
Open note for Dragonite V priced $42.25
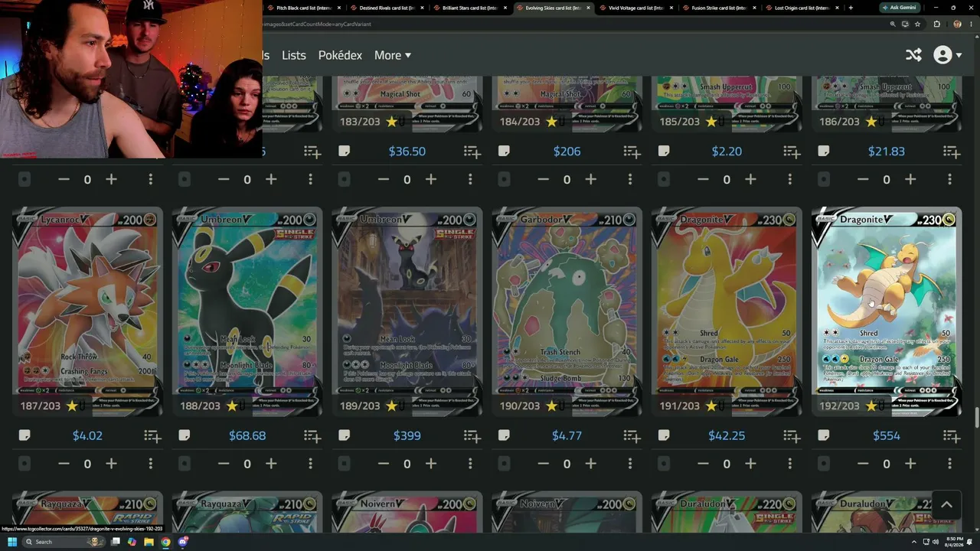(664, 435)
